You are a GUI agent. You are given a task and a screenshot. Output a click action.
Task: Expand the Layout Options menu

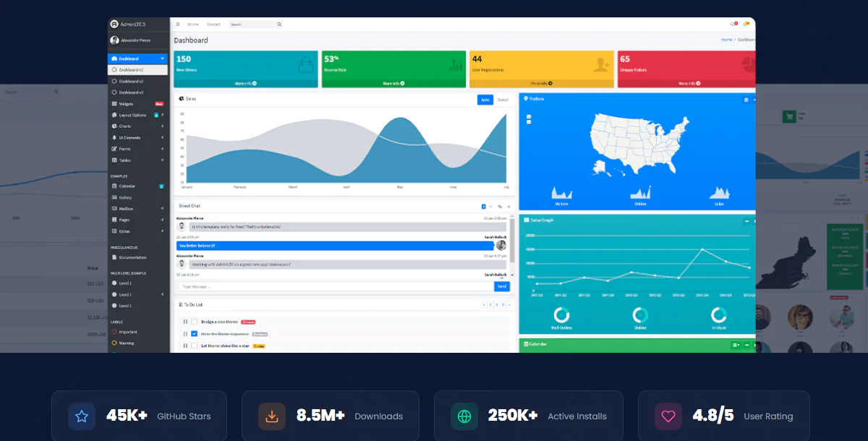[x=137, y=115]
